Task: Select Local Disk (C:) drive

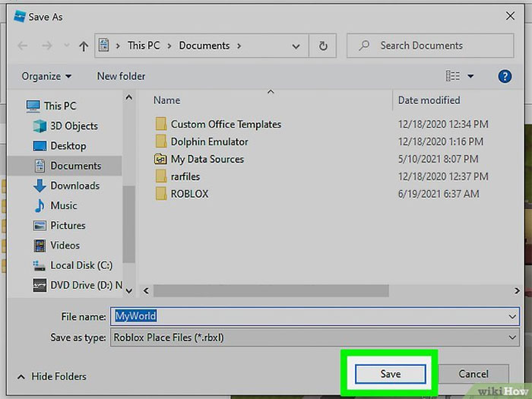Action: point(81,265)
